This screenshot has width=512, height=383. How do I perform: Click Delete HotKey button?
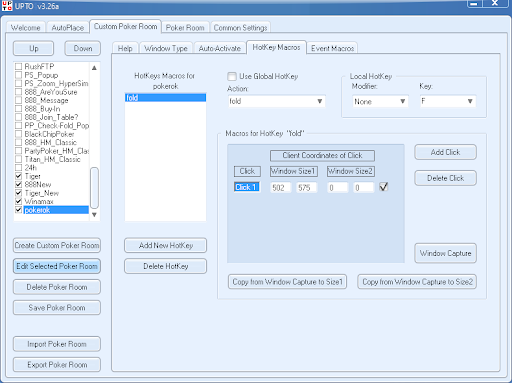coord(165,266)
